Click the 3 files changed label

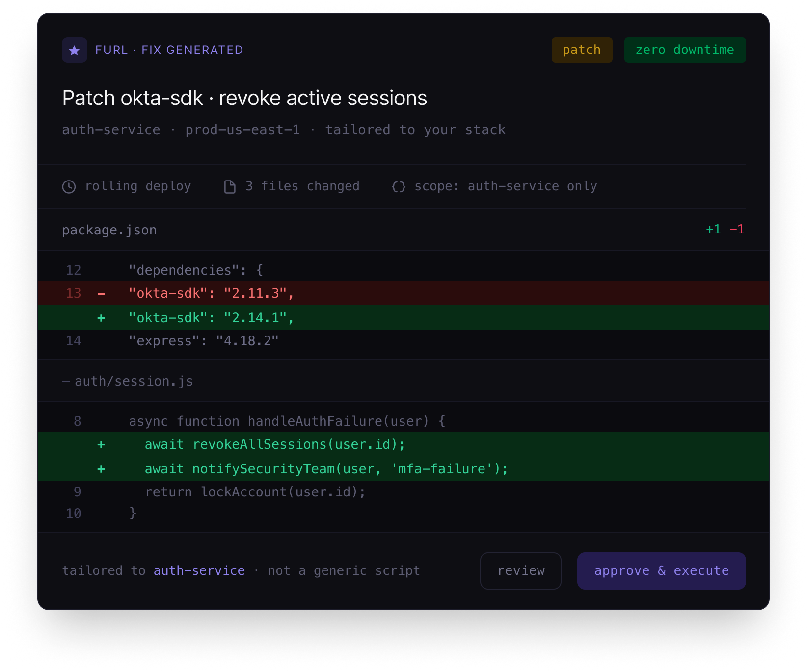(302, 186)
